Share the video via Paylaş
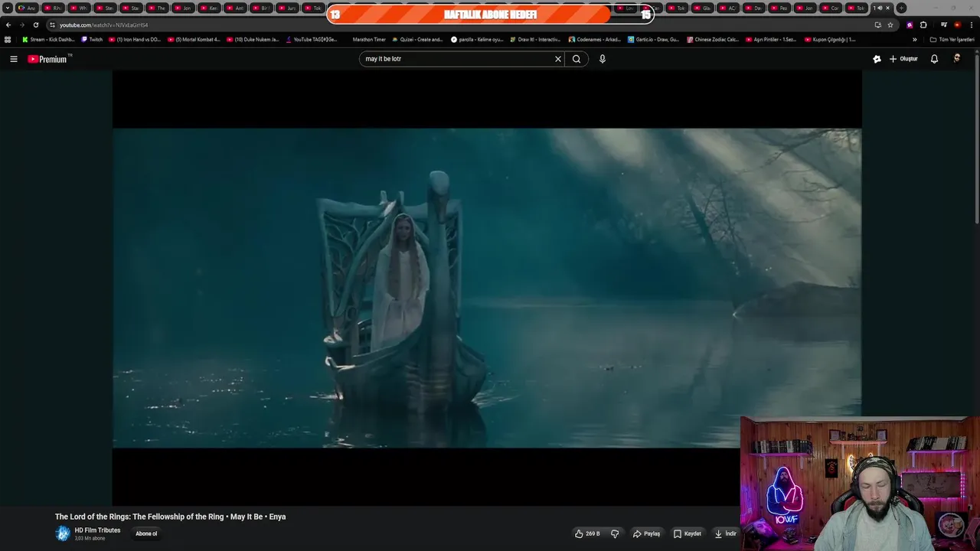Viewport: 980px width, 551px height. pyautogui.click(x=646, y=533)
